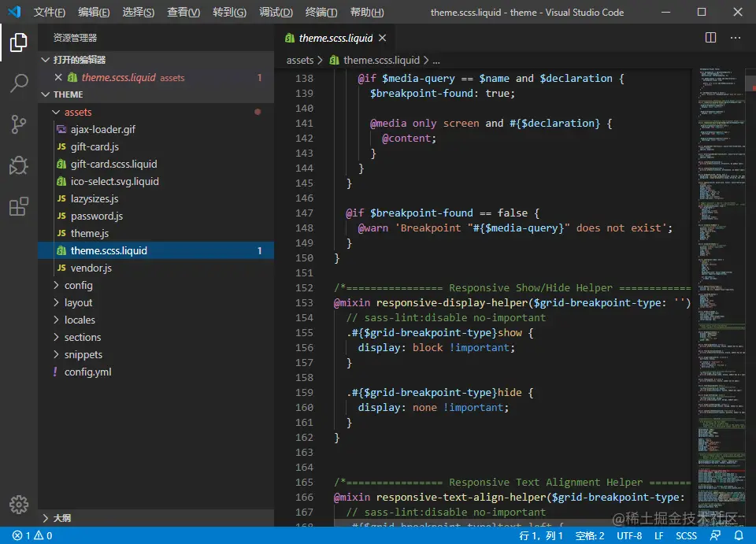The image size is (756, 544).
Task: Open the Source Control view icon
Action: [x=19, y=124]
